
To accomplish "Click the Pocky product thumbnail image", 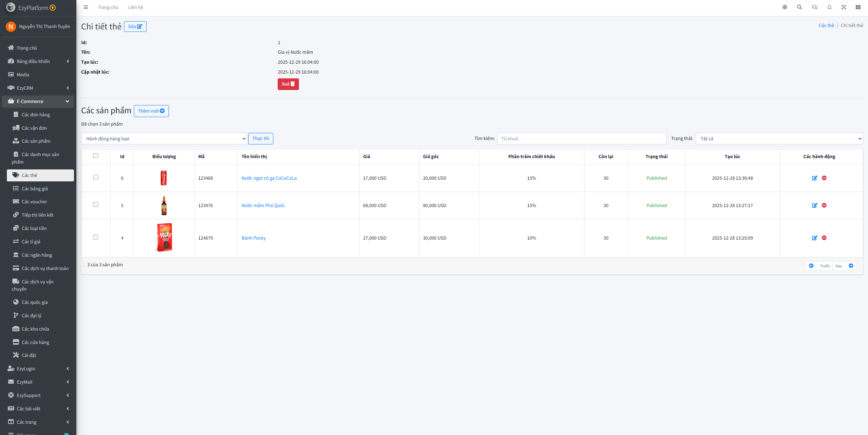I will click(164, 238).
